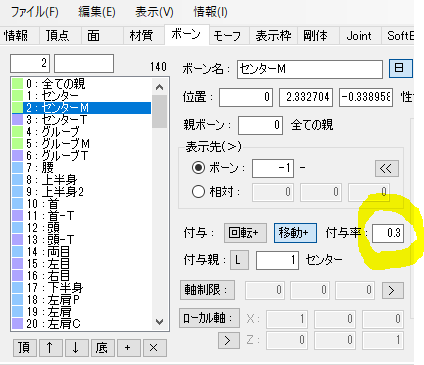The width and height of the screenshot is (424, 365).
Task: Switch to the 情報 tab
Action: pyautogui.click(x=16, y=35)
